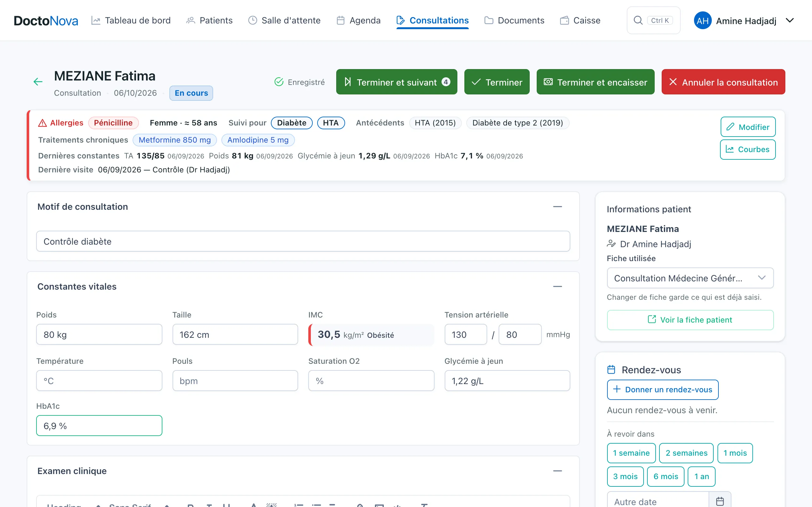Select the 3 mois follow-up chip
Viewport: 812px width, 507px height.
click(x=625, y=477)
